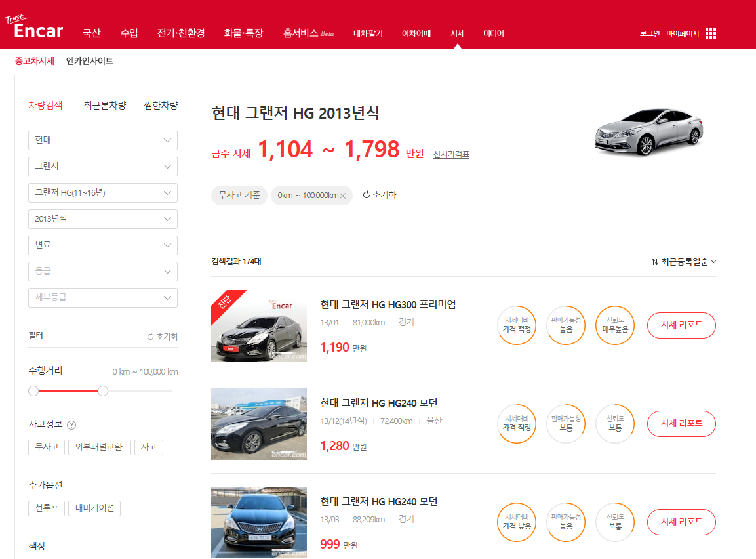This screenshot has width=756, height=559.
Task: Click the 필터 초기화 reset in sidebar
Action: pos(163,336)
